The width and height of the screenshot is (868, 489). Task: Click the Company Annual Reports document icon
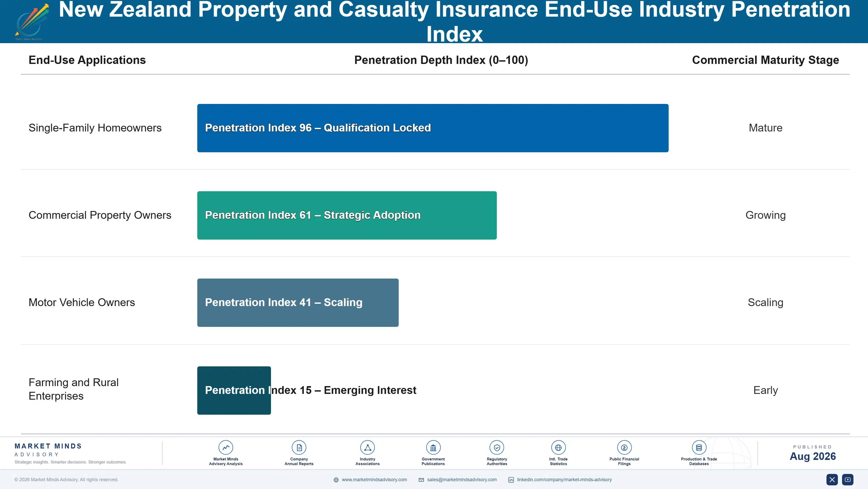pos(299,447)
